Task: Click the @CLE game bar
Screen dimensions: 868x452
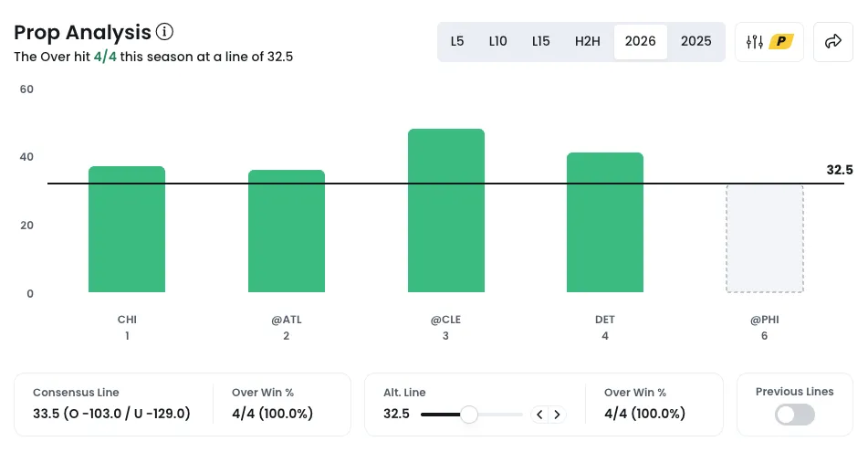Action: tap(446, 211)
